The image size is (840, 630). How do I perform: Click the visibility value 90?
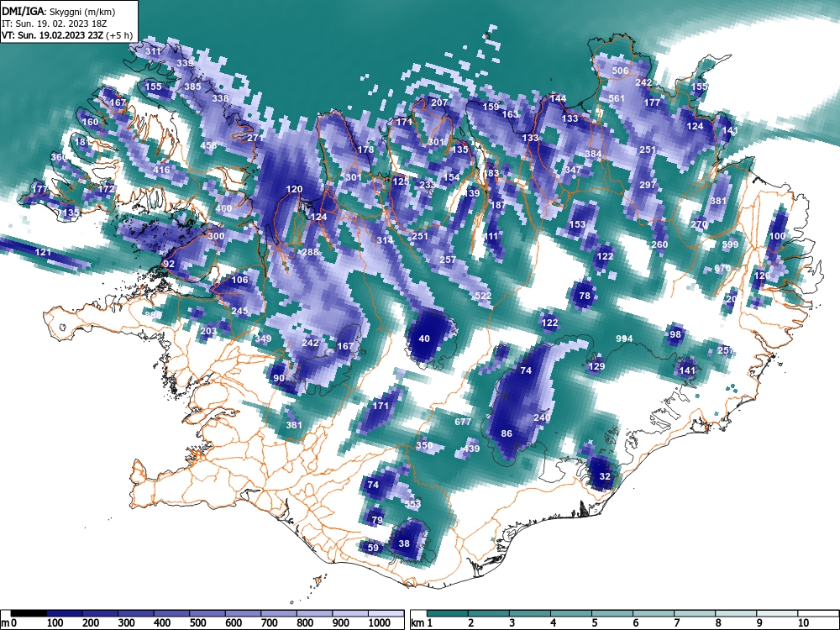(279, 378)
